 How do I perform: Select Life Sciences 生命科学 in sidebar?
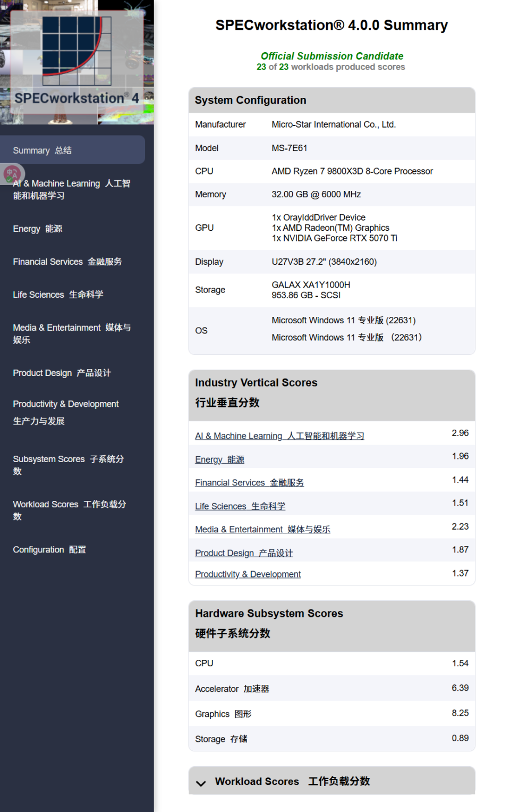pos(58,295)
